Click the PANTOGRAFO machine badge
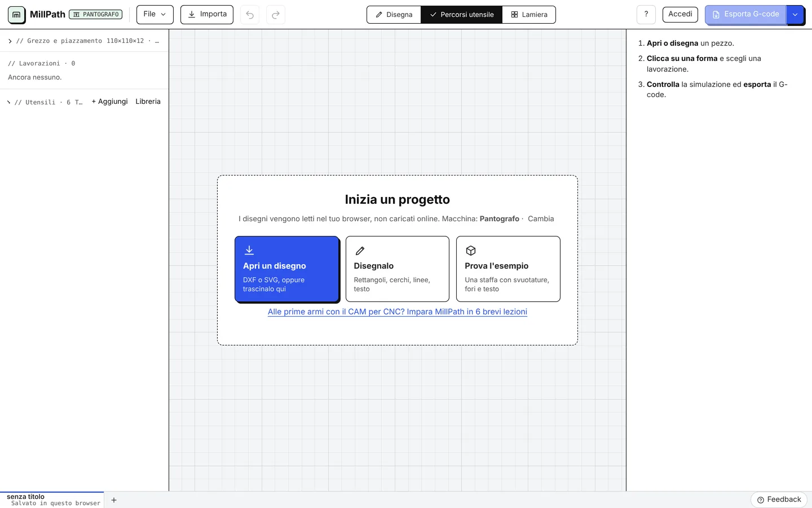Viewport: 812px width, 508px height. click(95, 15)
